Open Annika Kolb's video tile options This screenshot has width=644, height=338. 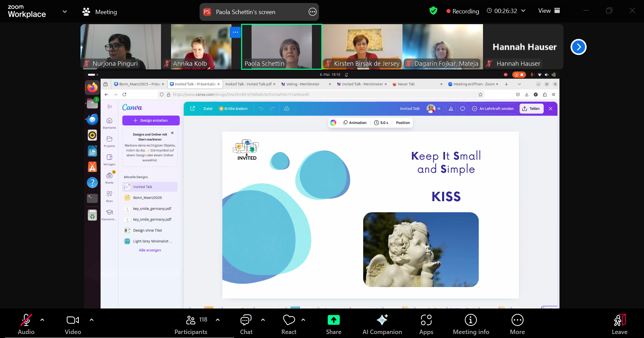coord(235,32)
